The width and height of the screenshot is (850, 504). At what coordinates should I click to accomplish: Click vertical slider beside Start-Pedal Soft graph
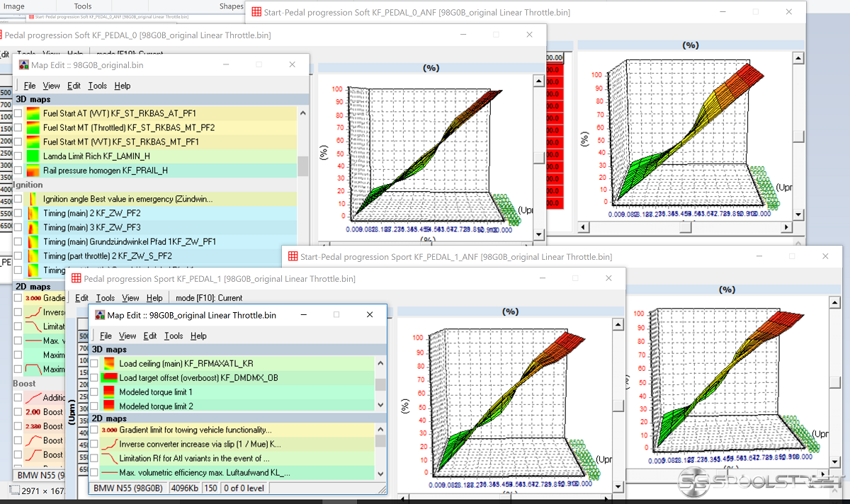[x=798, y=137]
